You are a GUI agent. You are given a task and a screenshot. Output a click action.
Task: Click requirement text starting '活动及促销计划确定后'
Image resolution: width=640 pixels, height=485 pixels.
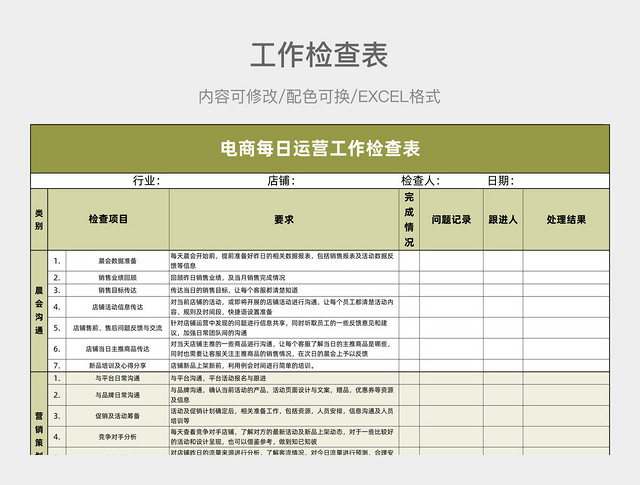[282, 416]
